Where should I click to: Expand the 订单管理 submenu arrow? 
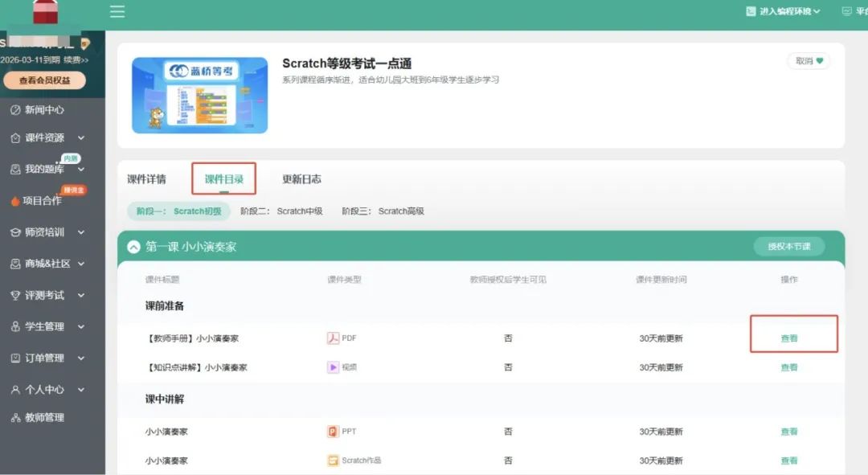pos(81,358)
